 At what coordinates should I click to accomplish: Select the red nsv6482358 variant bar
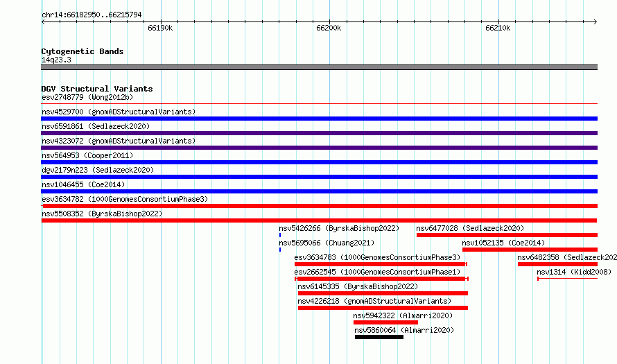pyautogui.click(x=557, y=264)
